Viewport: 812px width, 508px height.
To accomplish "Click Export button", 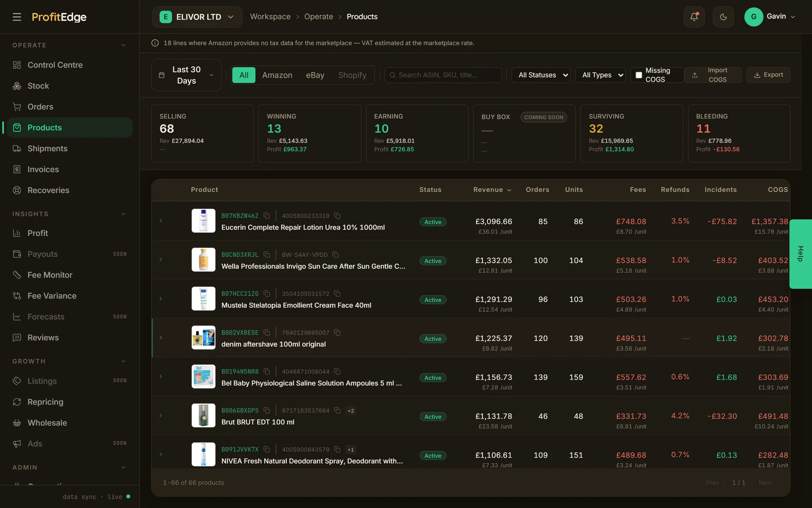I will (x=768, y=75).
